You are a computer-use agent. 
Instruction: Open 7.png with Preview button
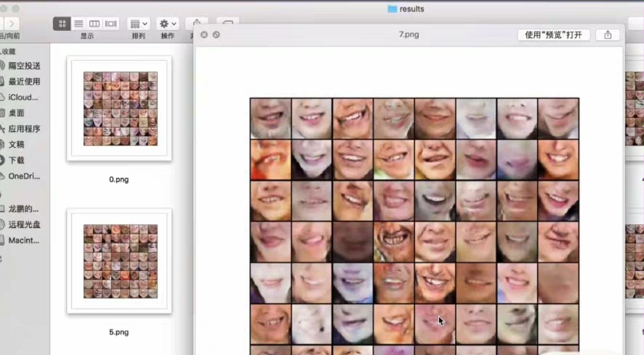coord(553,35)
